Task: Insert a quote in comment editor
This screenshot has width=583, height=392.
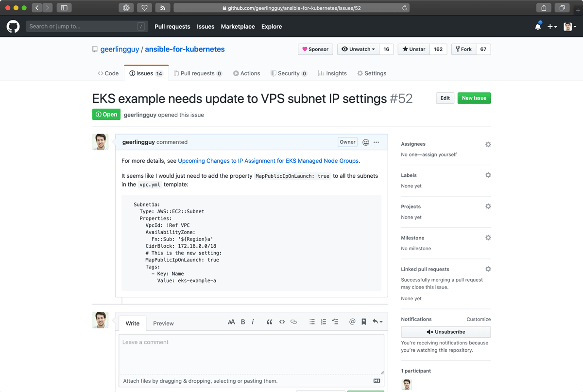Action: 270,322
